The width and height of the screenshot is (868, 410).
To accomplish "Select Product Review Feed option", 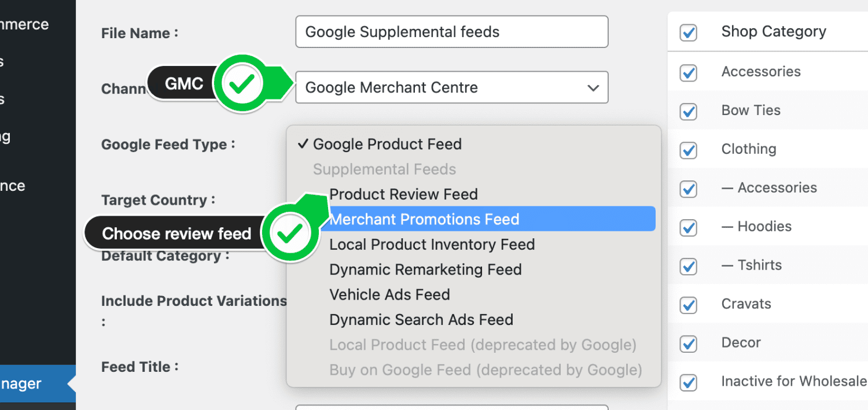I will point(403,194).
